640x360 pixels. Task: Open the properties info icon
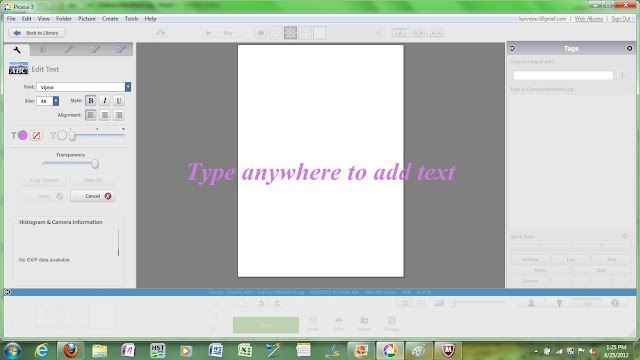(x=615, y=302)
